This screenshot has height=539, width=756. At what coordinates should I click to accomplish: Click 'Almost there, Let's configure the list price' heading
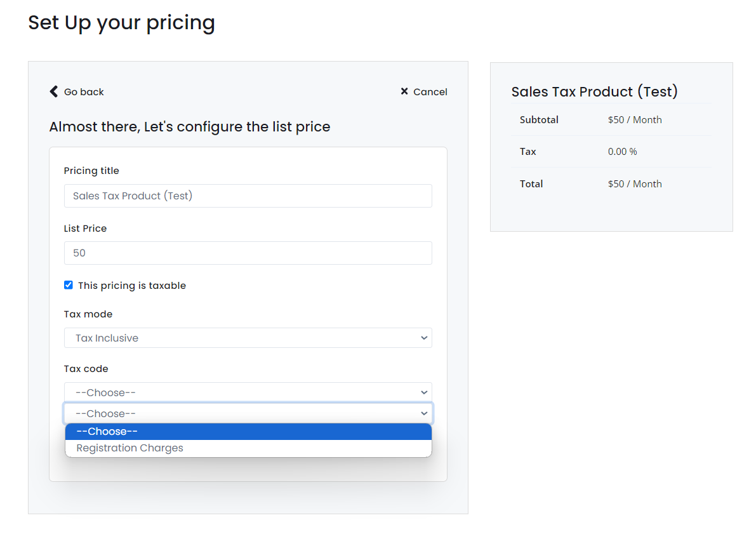click(190, 127)
